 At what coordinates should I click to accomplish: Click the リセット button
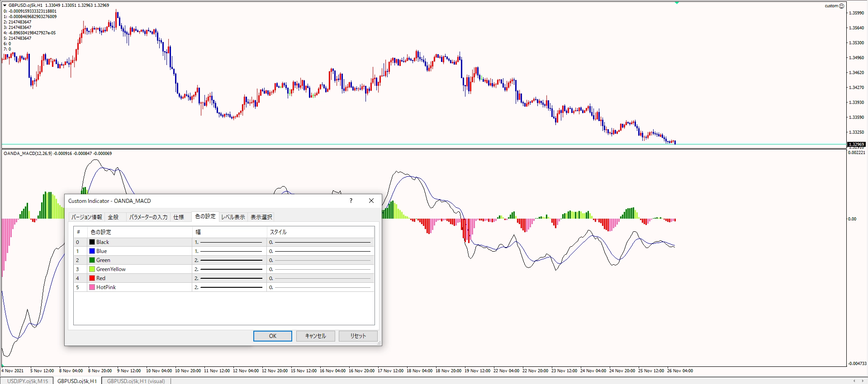(x=358, y=336)
